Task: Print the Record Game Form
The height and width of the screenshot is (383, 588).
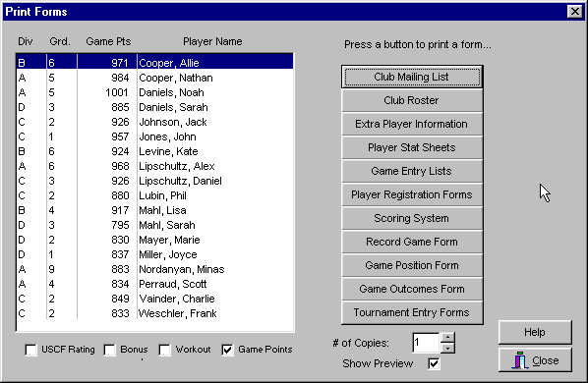Action: coord(412,242)
